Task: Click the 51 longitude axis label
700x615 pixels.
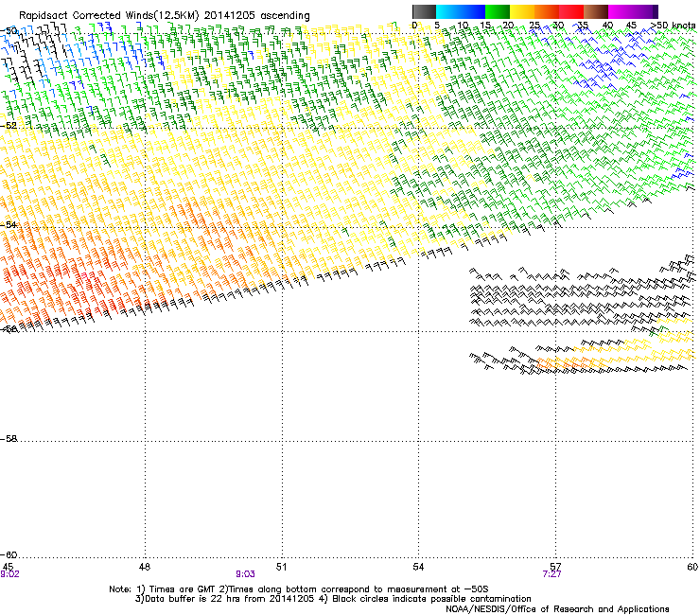Action: [x=281, y=567]
